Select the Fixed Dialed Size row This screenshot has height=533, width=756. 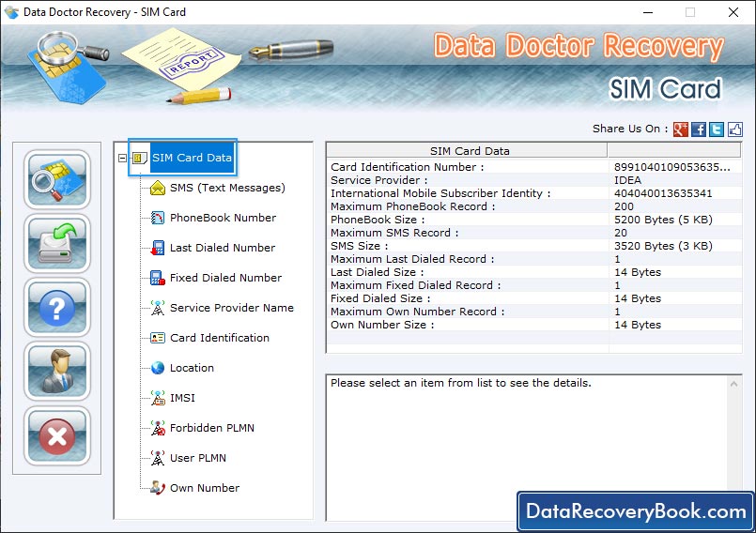pos(534,298)
